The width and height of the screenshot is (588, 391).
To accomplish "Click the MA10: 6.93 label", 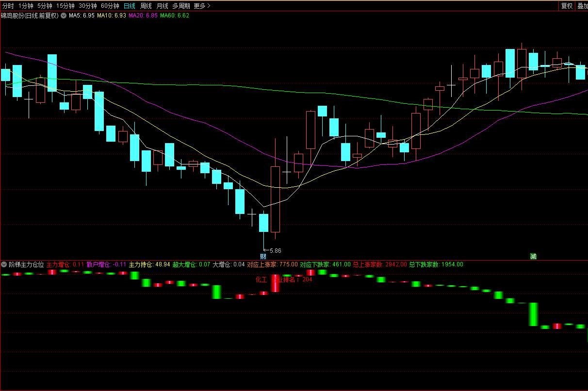I will (112, 16).
